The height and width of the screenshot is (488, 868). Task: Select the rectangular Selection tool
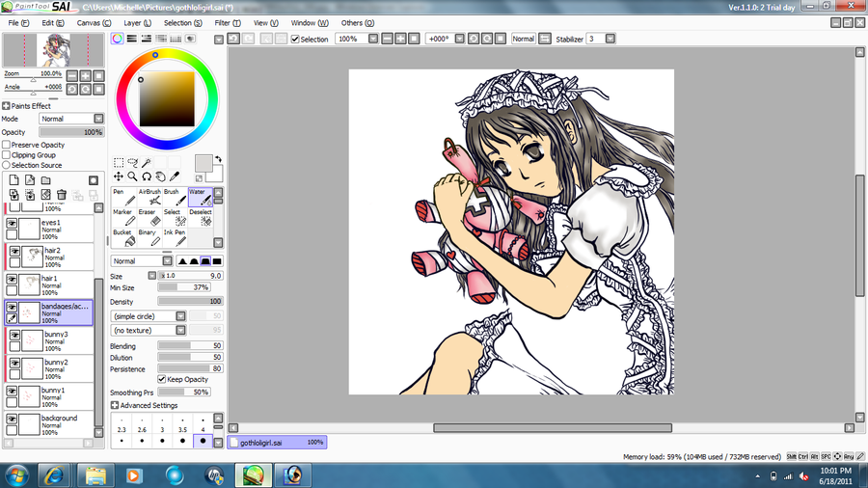click(119, 163)
